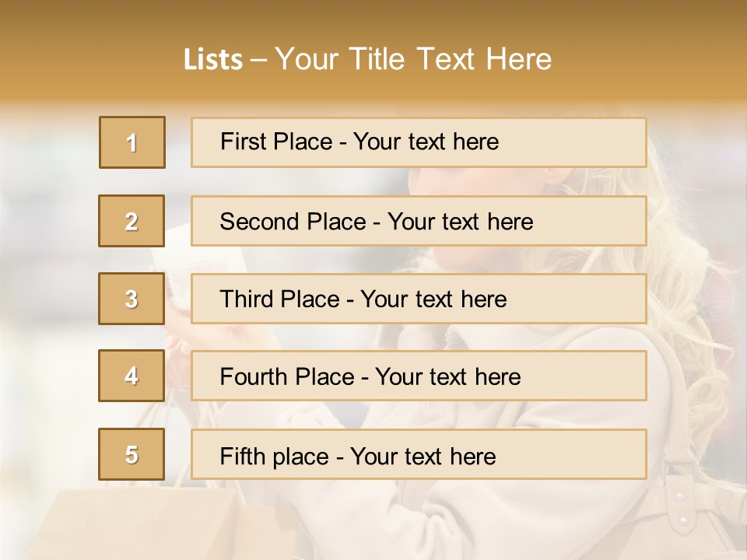Click the Fourth Place text bar
This screenshot has width=747, height=560.
(x=419, y=376)
